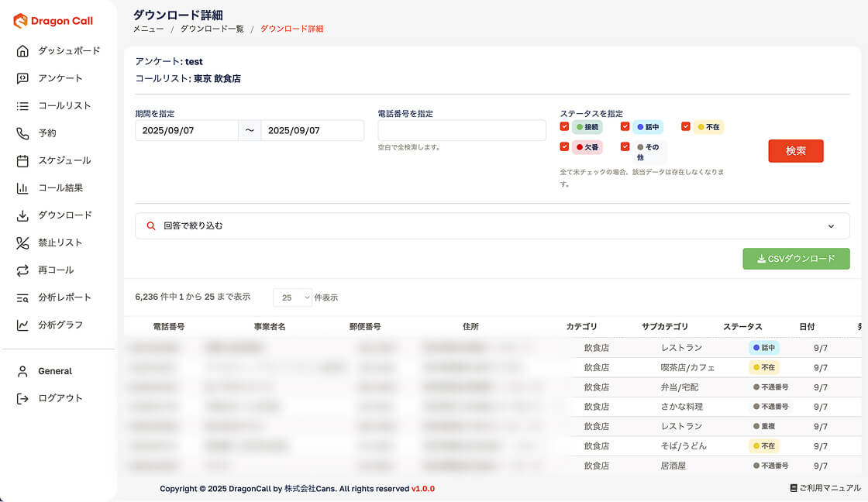Open the スケジュール calendar icon

(x=22, y=161)
